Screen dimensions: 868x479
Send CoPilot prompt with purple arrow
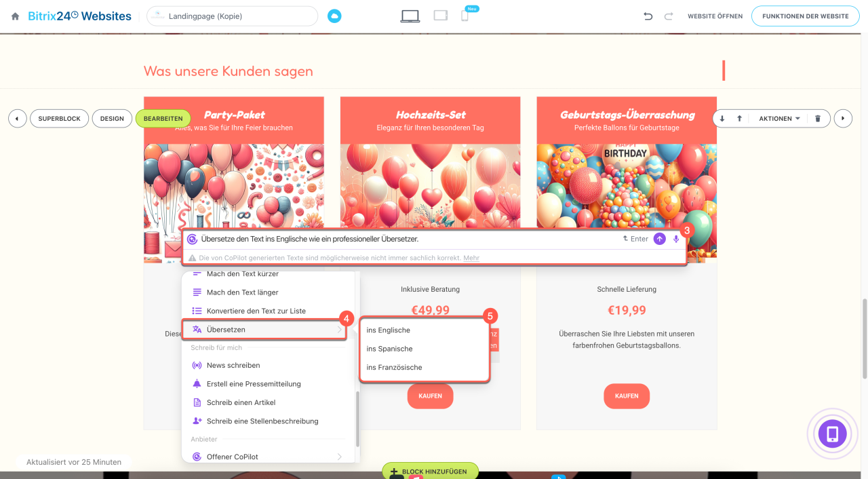pyautogui.click(x=660, y=239)
